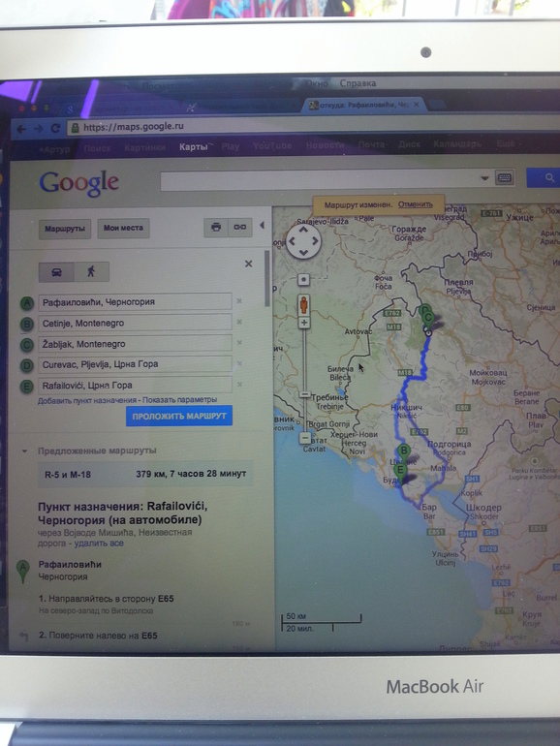Remove destination D Curevac with its x
The height and width of the screenshot is (746, 560).
[239, 363]
